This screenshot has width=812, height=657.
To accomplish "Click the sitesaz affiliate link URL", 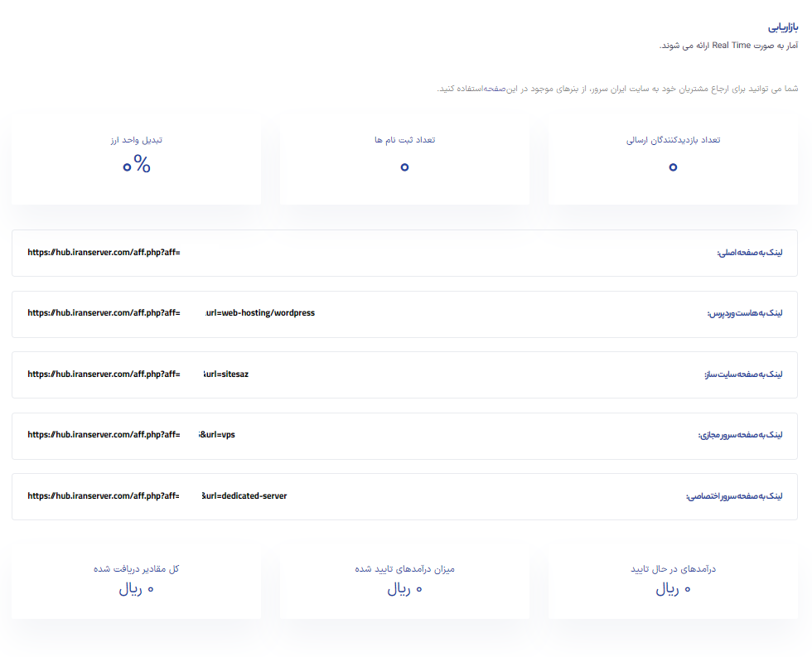I will (x=138, y=374).
